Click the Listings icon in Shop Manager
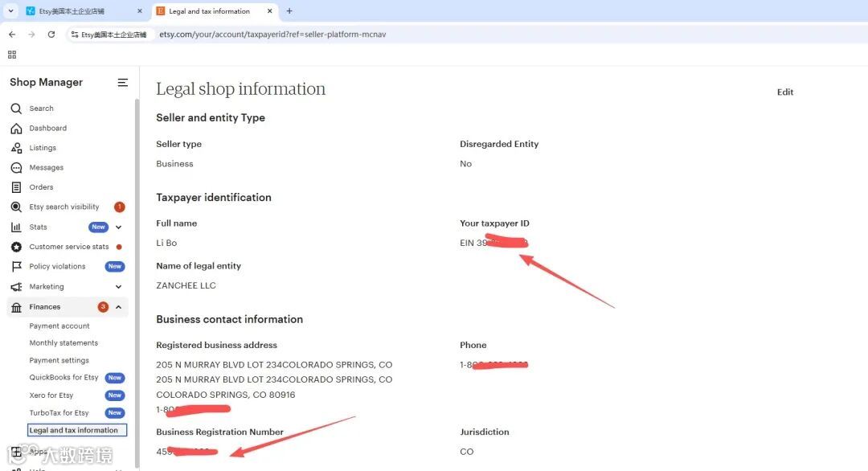868x471 pixels. click(x=16, y=148)
